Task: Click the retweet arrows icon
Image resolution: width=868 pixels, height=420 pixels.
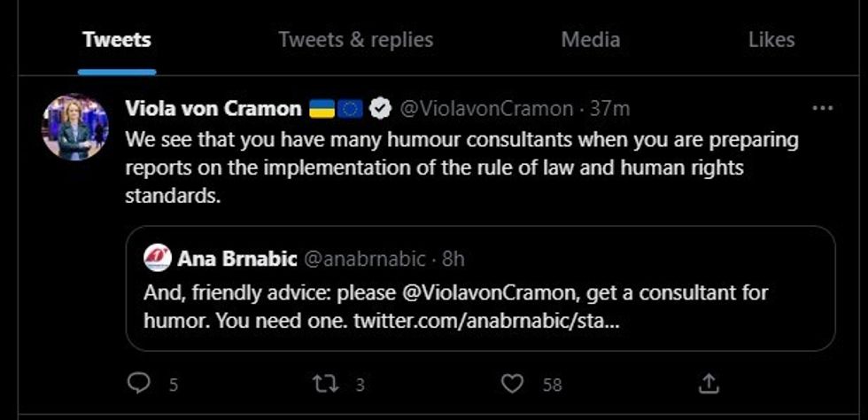Action: coord(324,384)
